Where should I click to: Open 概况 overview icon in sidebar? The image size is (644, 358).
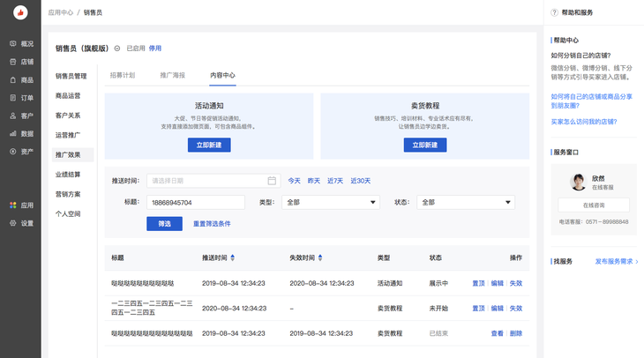[x=13, y=43]
